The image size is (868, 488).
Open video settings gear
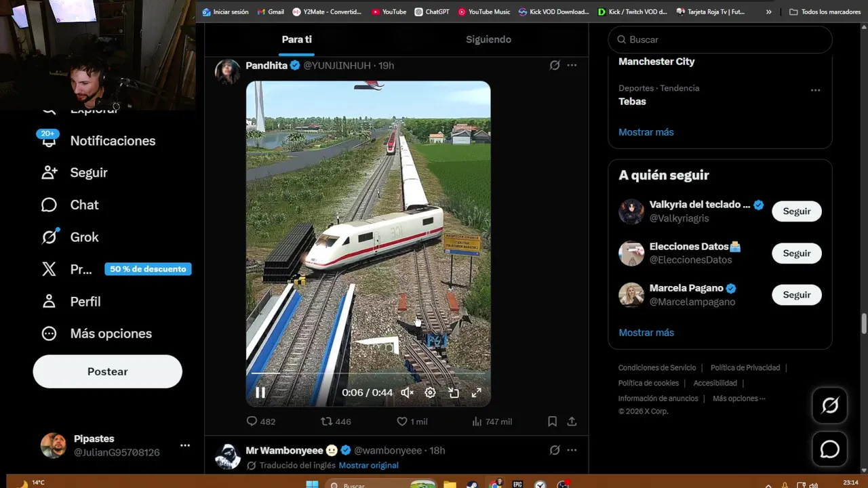point(430,392)
